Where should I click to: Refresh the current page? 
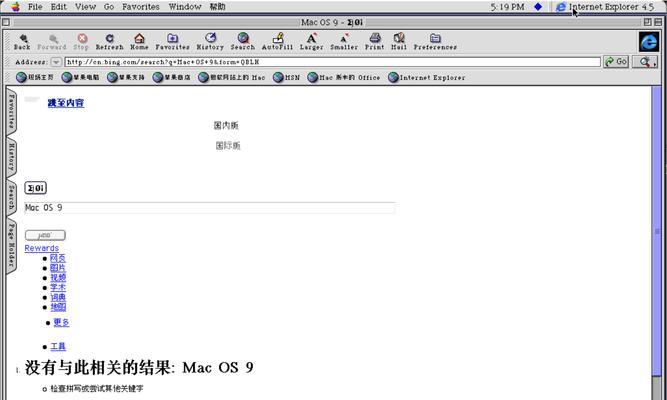tap(109, 42)
